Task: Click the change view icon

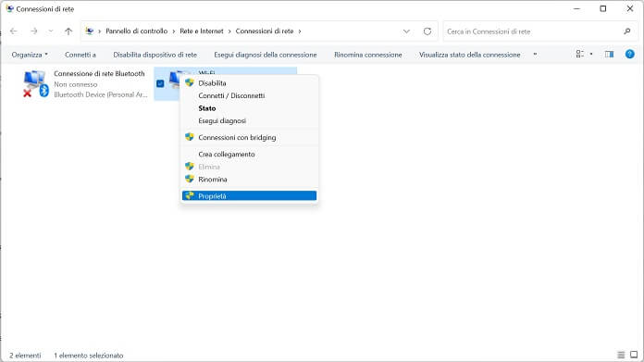Action: [579, 55]
